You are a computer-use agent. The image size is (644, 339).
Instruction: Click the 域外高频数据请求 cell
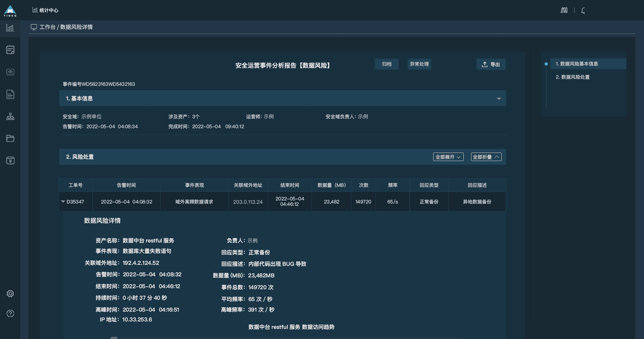coord(194,202)
